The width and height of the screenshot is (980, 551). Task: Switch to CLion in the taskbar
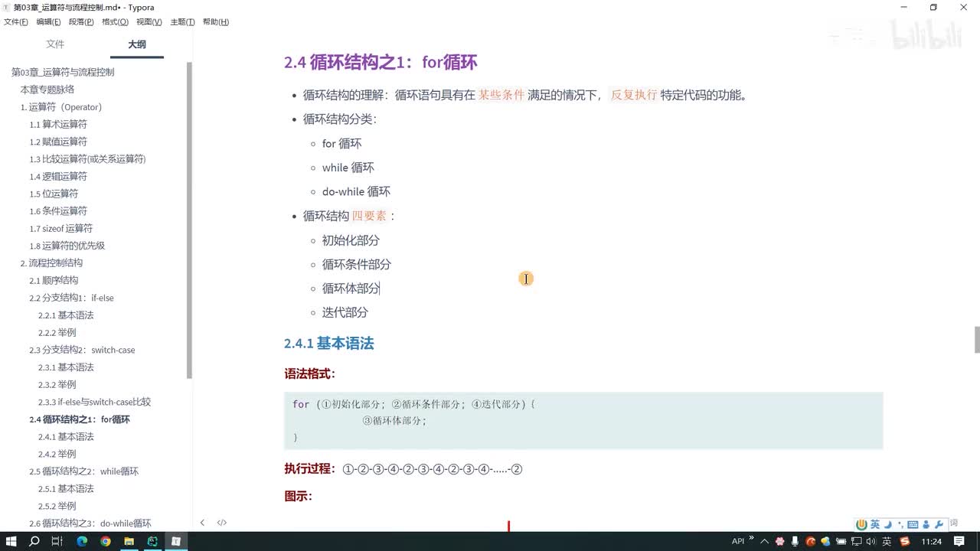(x=152, y=541)
